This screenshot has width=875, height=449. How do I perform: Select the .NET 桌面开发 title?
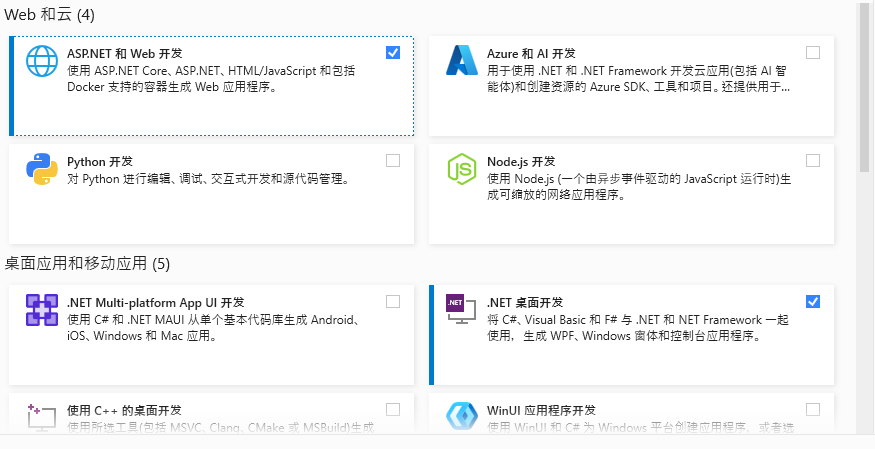point(525,303)
